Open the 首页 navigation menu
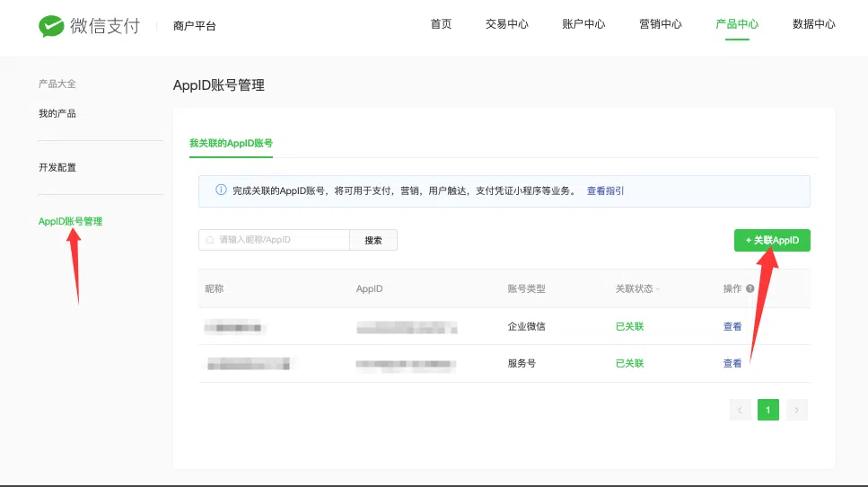Viewport: 868px width, 487px height. (x=441, y=24)
